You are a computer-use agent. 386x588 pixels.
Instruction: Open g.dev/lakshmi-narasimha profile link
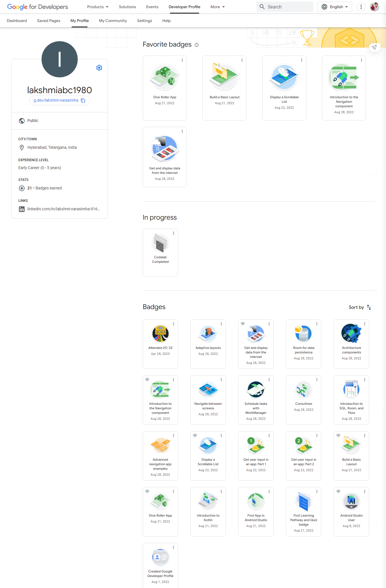[x=56, y=100]
